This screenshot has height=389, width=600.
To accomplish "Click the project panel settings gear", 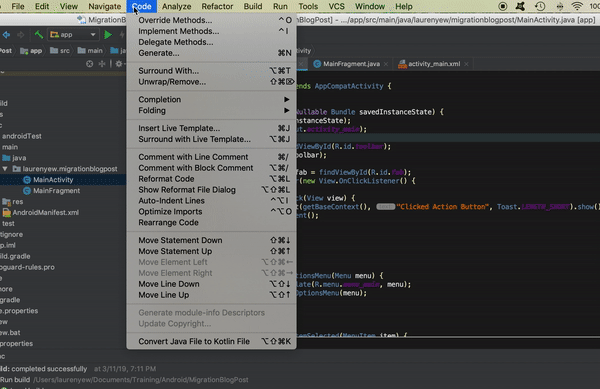I will click(x=119, y=64).
